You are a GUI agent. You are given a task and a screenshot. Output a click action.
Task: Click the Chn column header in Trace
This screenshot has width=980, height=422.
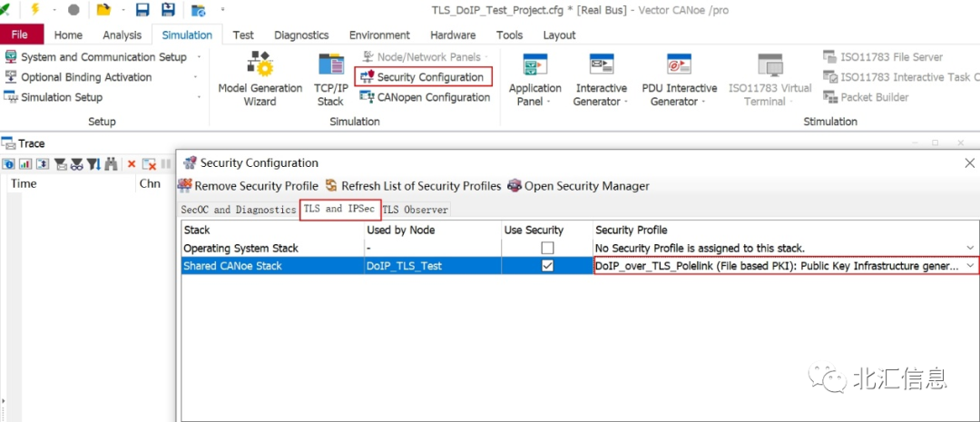[x=150, y=184]
